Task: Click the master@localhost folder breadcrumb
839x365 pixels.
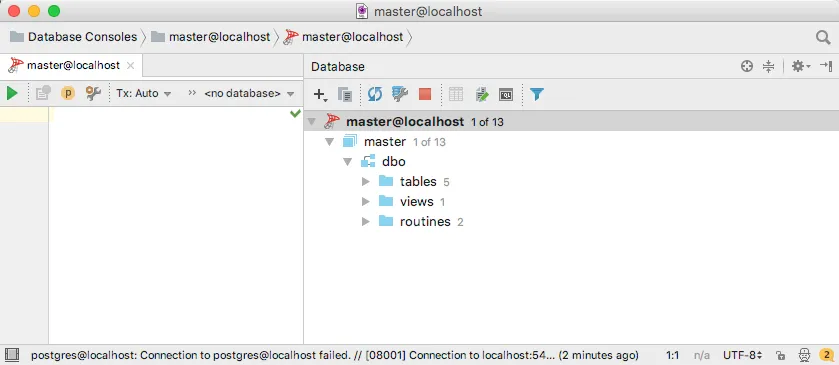Action: 211,37
